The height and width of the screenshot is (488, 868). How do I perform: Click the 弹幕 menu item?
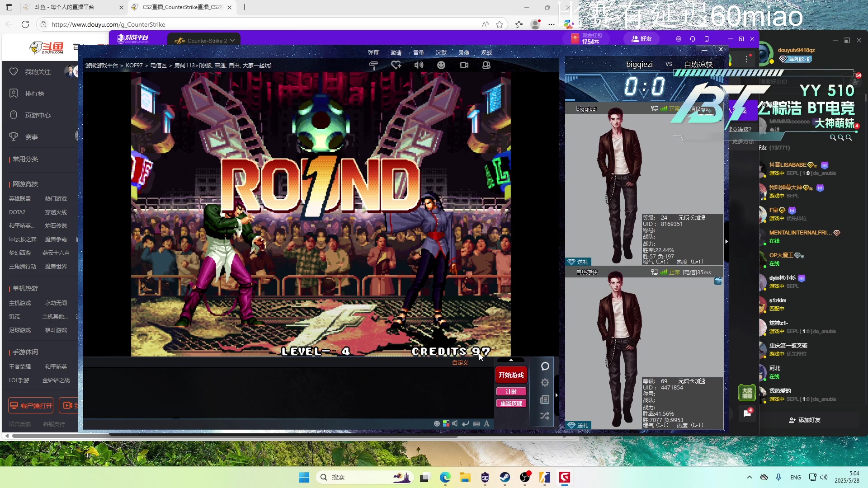click(373, 53)
